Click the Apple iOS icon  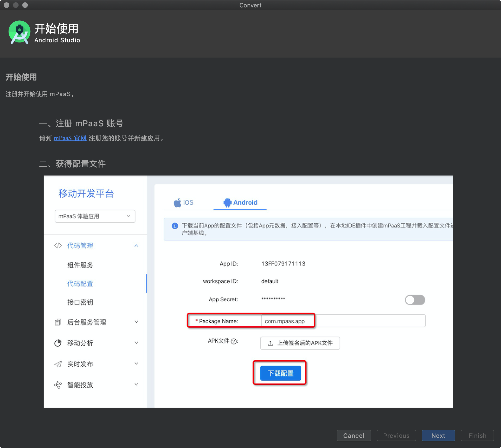(177, 203)
